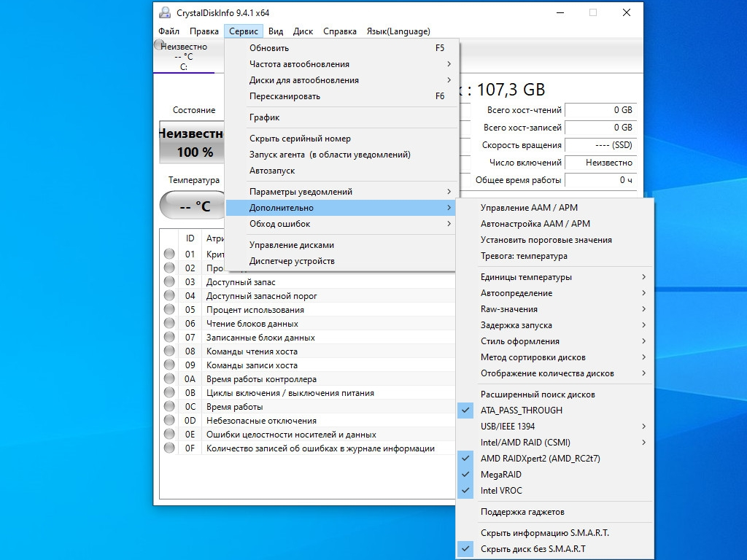Screen dimensions: 747x560
Task: Click the CrystalDiskInfo title bar app icon
Action: (x=165, y=12)
